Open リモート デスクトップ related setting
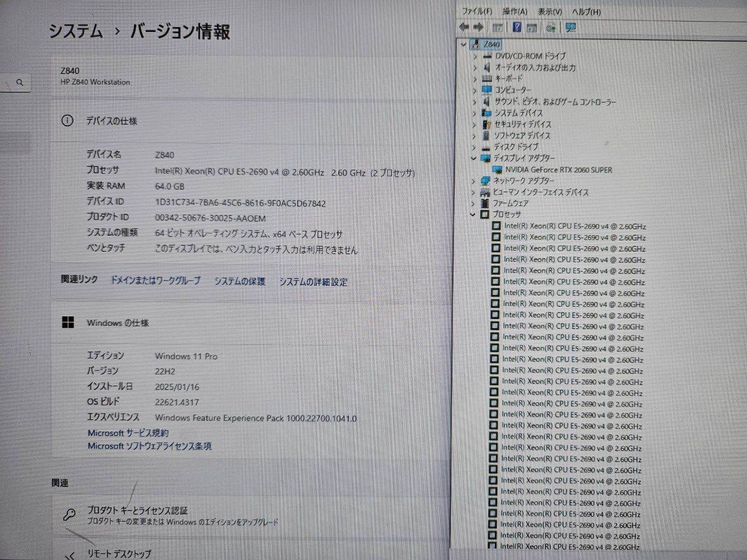747x560 pixels. coord(251,552)
